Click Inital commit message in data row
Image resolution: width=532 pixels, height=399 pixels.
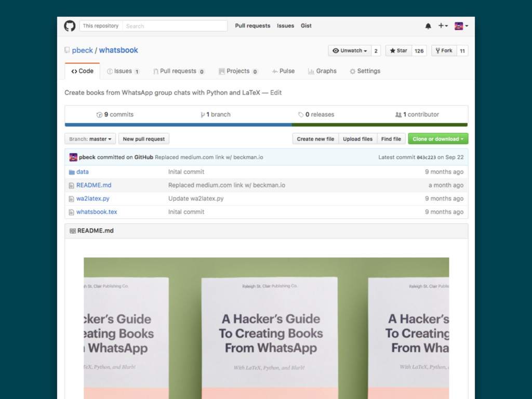pyautogui.click(x=187, y=172)
